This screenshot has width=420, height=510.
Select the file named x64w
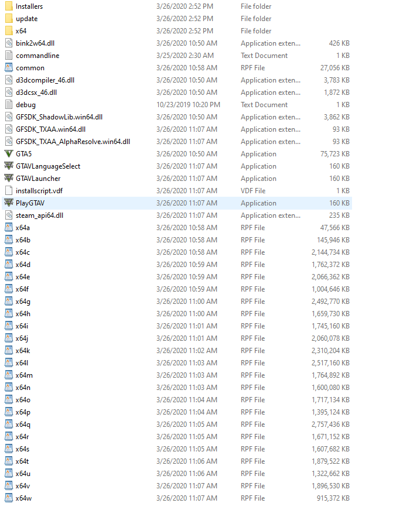click(x=24, y=498)
